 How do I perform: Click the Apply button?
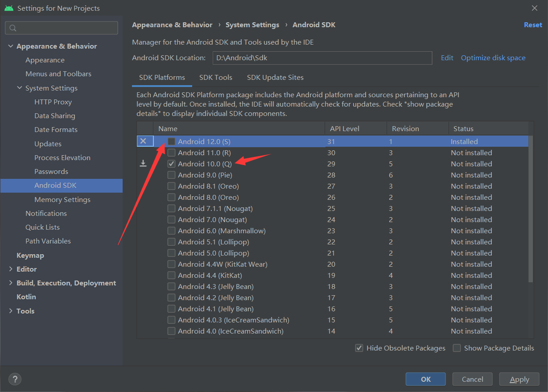(x=519, y=379)
